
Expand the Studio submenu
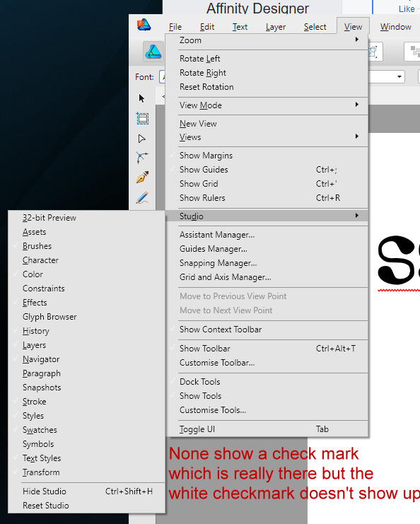tap(267, 216)
